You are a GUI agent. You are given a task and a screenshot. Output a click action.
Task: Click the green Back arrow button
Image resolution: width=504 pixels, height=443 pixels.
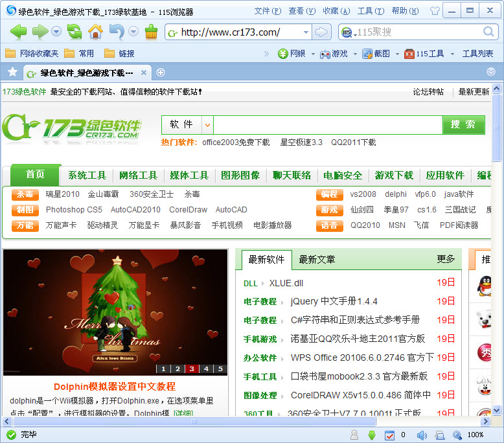[18, 32]
